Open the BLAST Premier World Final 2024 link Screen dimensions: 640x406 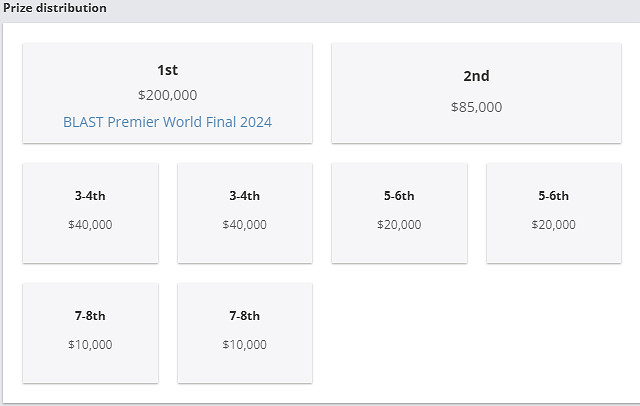click(x=167, y=122)
